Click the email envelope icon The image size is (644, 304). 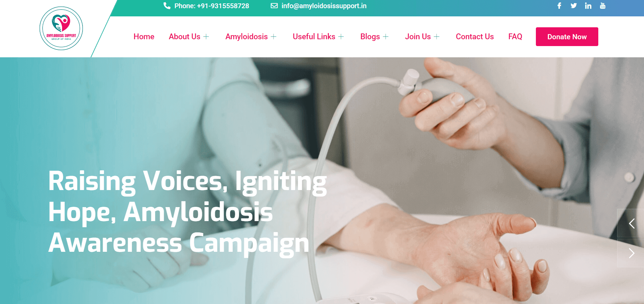(x=274, y=6)
